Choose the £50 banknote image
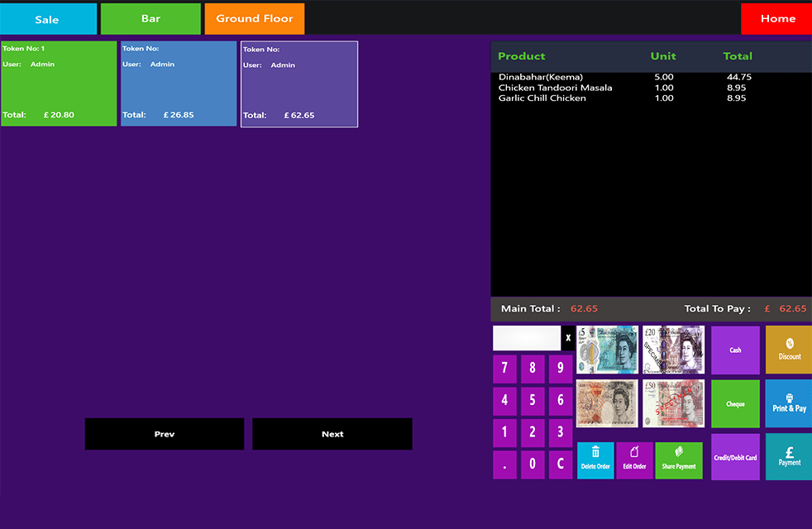The height and width of the screenshot is (529, 812). 674,403
